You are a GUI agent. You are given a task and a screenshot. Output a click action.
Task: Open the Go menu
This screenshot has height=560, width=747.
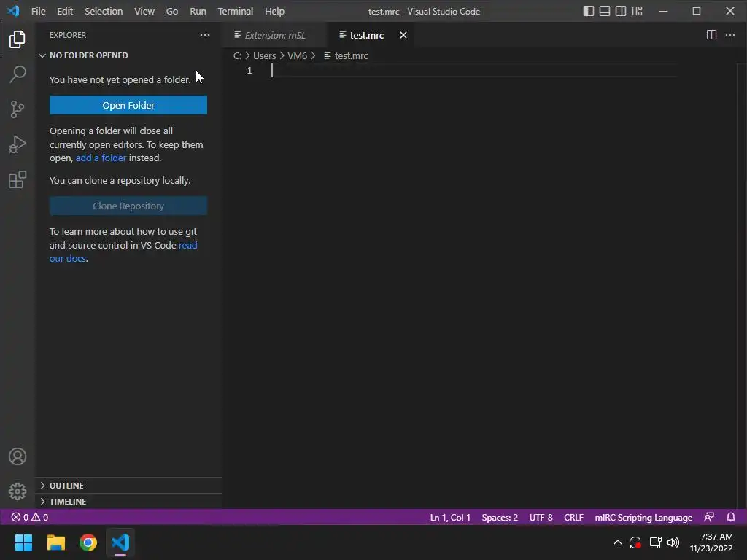(x=172, y=11)
